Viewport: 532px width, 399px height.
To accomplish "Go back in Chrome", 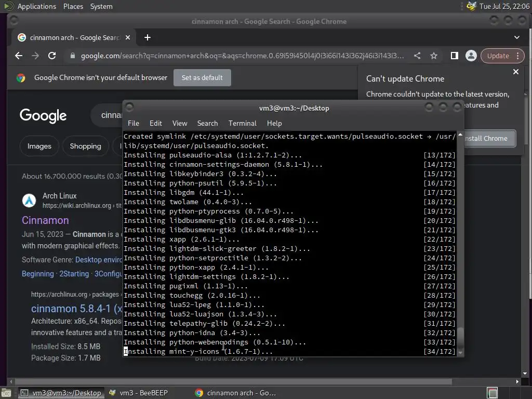I will 19,56.
